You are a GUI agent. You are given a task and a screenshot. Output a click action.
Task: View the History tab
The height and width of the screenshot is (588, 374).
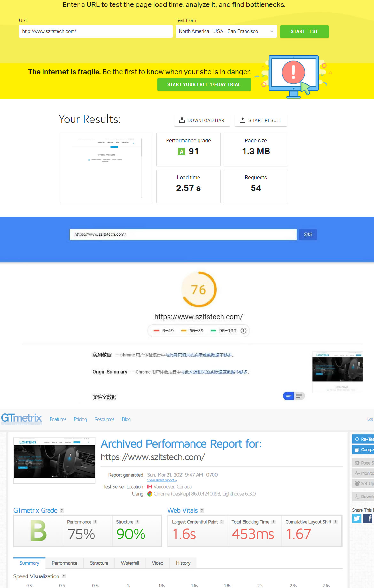pyautogui.click(x=183, y=563)
